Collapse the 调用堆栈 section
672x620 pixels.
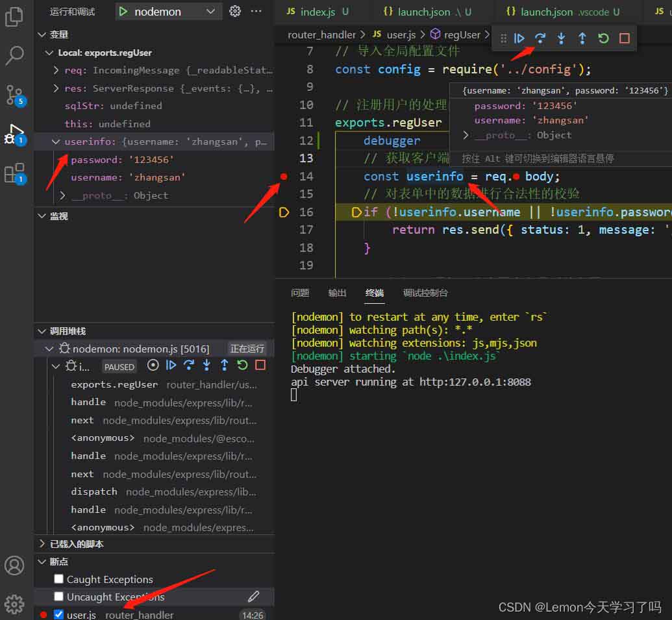42,331
